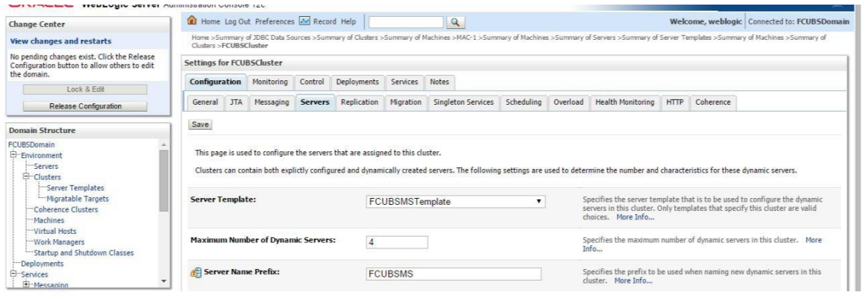Select the Messaging sub-tab
868x308 pixels.
point(272,102)
